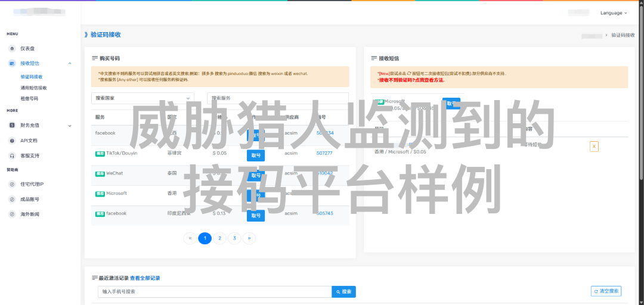Click 接收短信 panel heading on right
Image resolution: width=644 pixels, height=305 pixels.
[x=389, y=58]
